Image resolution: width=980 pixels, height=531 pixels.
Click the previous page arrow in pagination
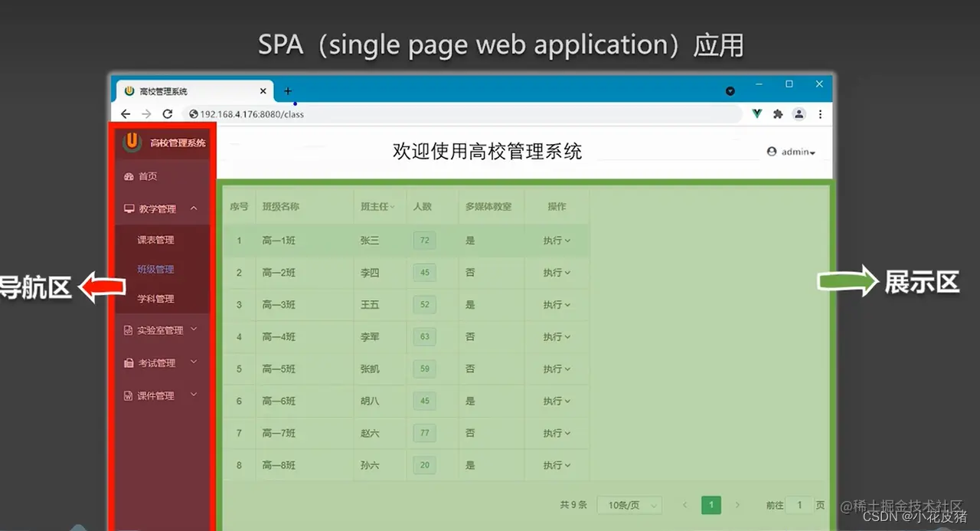point(685,505)
